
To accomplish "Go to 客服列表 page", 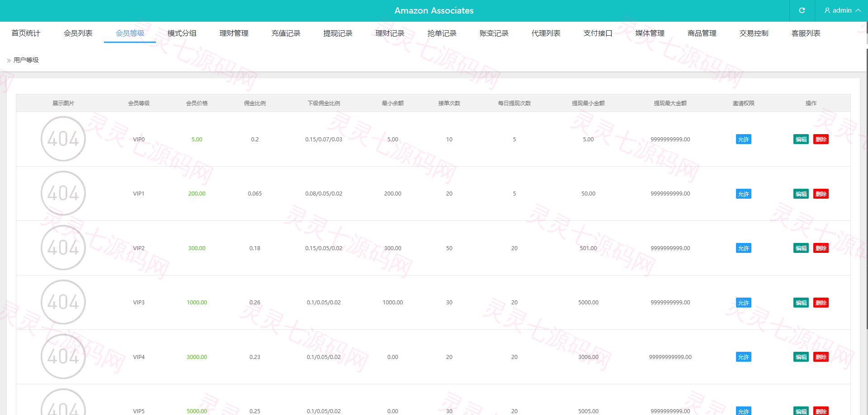I will (806, 33).
